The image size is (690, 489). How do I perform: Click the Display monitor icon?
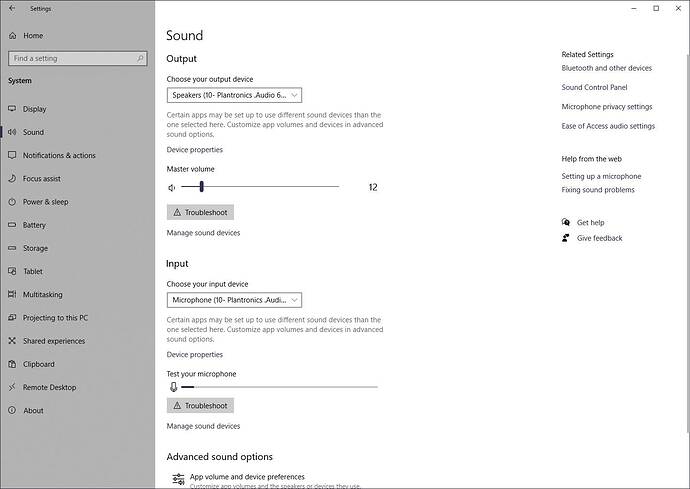point(12,109)
